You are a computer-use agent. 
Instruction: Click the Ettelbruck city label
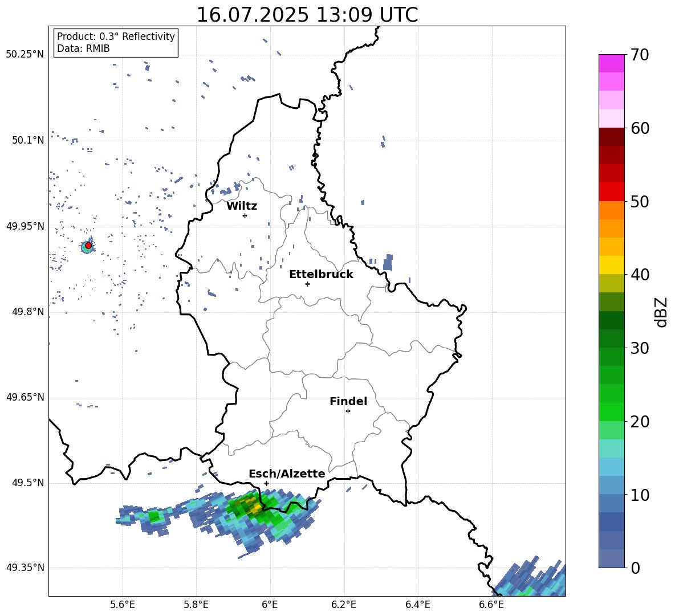(x=321, y=275)
